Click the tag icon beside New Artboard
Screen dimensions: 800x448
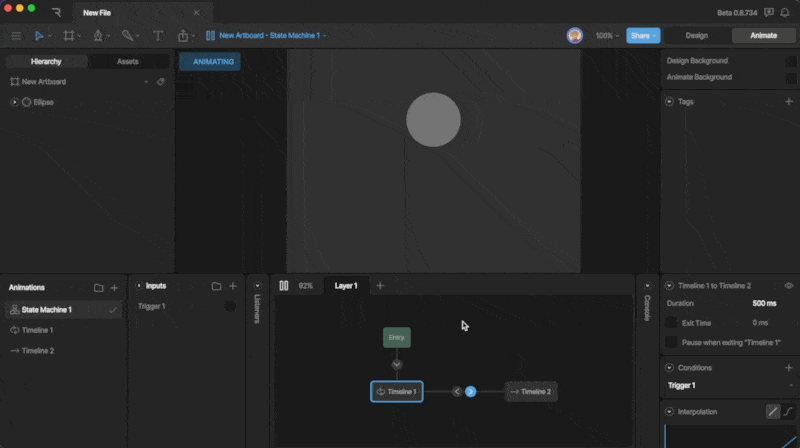pos(161,82)
